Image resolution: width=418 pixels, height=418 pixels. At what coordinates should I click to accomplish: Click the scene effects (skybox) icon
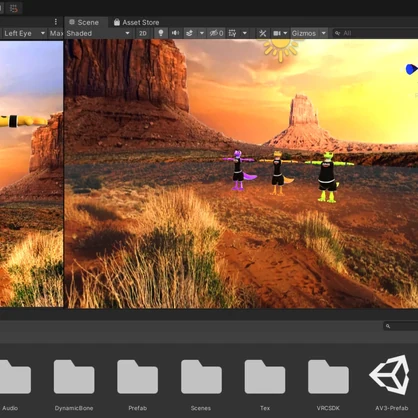190,33
